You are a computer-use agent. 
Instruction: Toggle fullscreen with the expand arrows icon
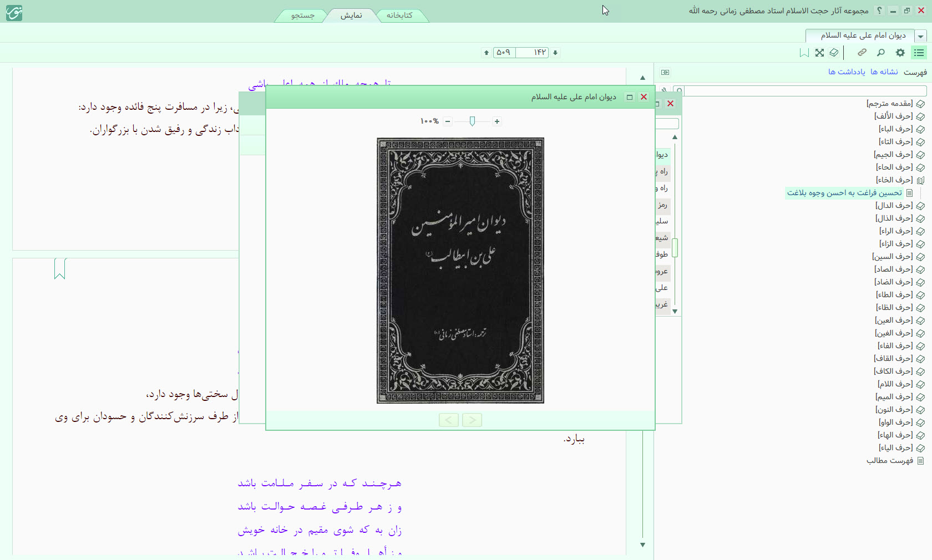819,53
